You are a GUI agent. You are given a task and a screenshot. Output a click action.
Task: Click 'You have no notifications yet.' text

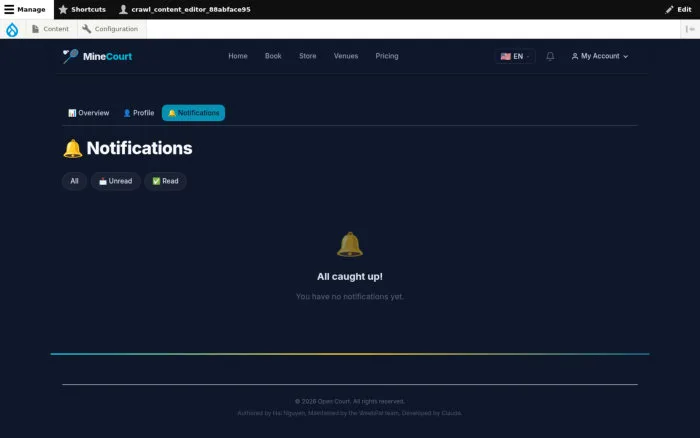[350, 296]
